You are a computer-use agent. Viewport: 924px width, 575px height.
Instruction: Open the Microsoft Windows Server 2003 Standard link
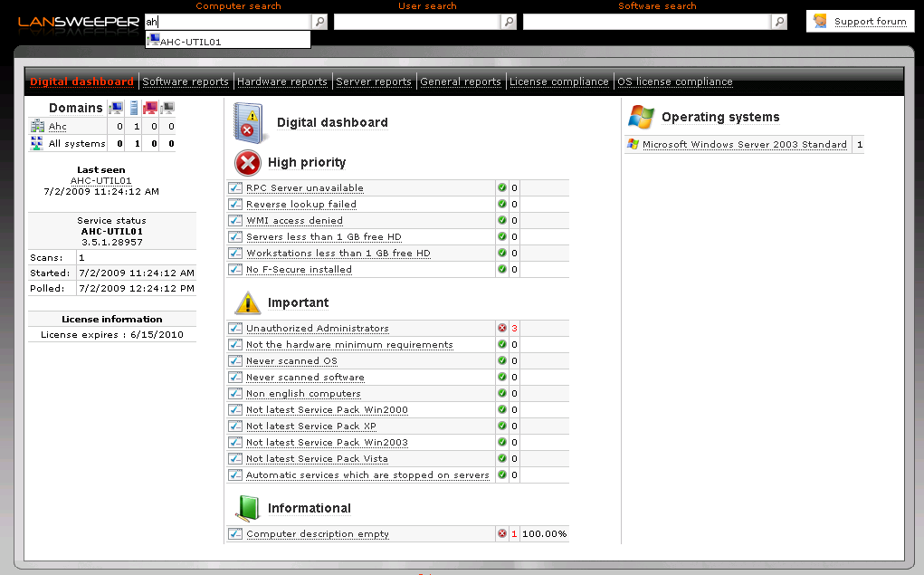(x=744, y=145)
